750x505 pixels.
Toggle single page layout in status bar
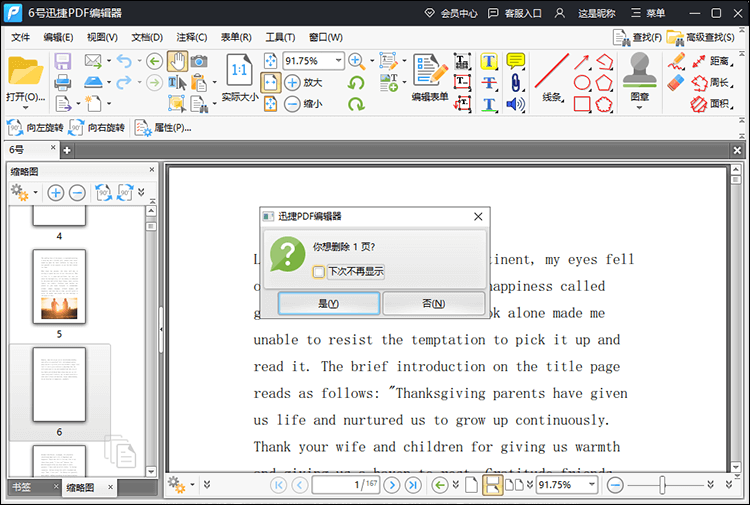pyautogui.click(x=472, y=485)
